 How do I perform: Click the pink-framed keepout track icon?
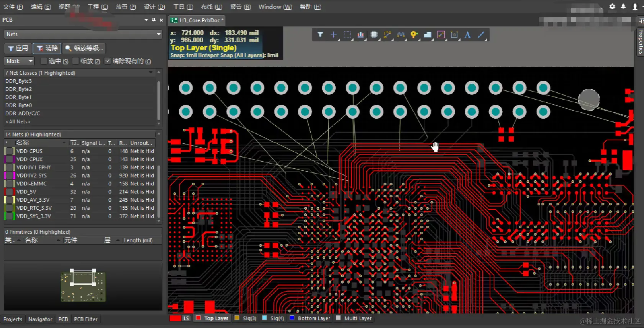click(441, 35)
